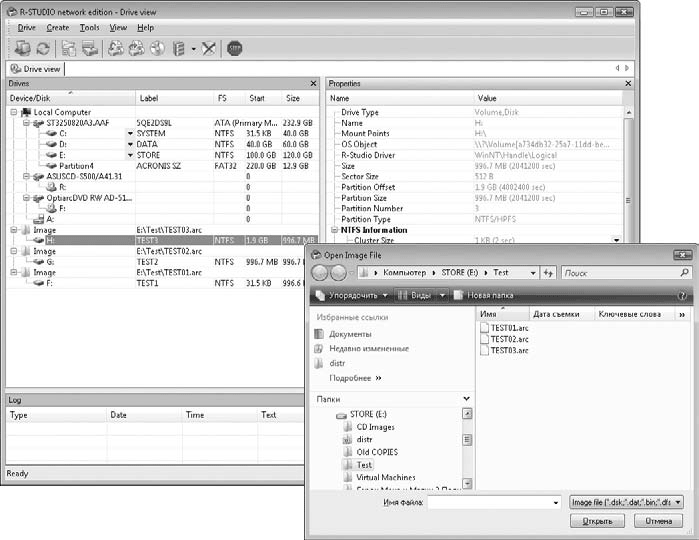Image resolution: width=699 pixels, height=540 pixels.
Task: Select the Drive view tab
Action: point(36,69)
